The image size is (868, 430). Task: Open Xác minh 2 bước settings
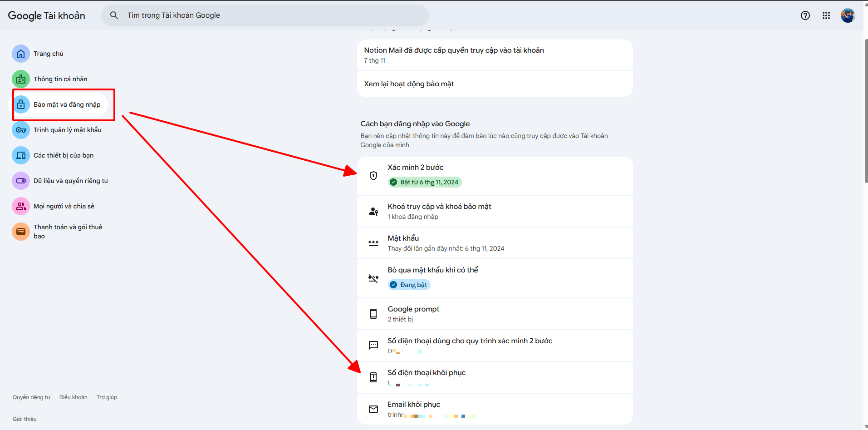pyautogui.click(x=495, y=175)
